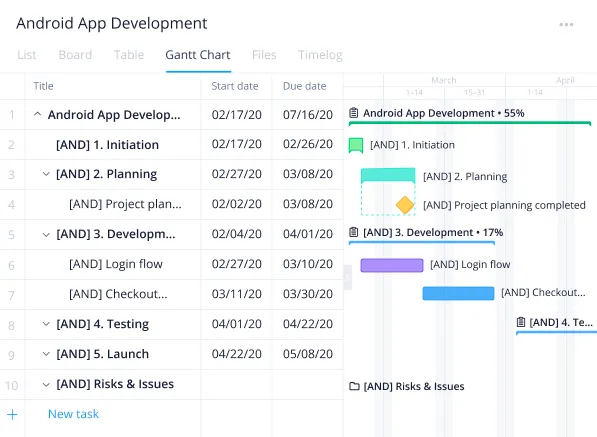Viewport: 597px width, 437px height.
Task: Toggle the 2. Planning row chevron
Action: [x=46, y=174]
